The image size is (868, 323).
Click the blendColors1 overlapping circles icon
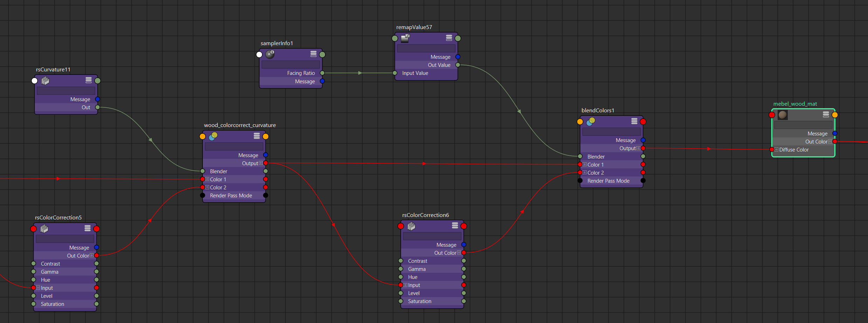pos(591,121)
